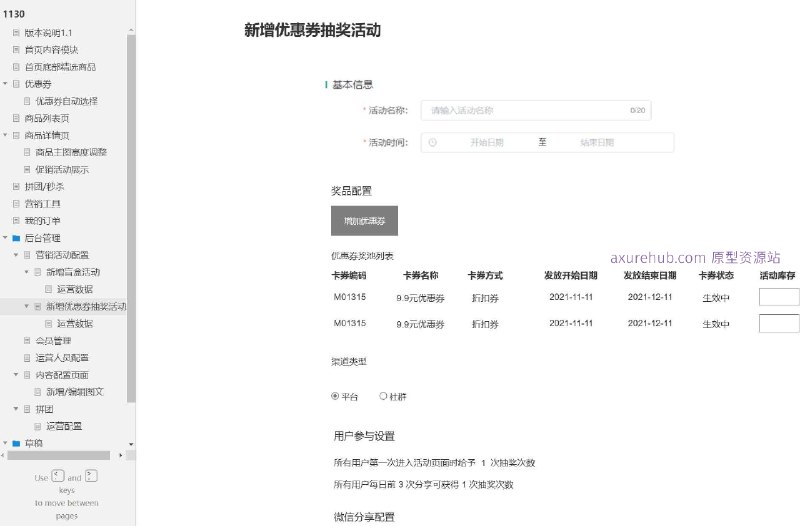
Task: Collapse the 营销活动配置 tree node
Action: [x=16, y=255]
